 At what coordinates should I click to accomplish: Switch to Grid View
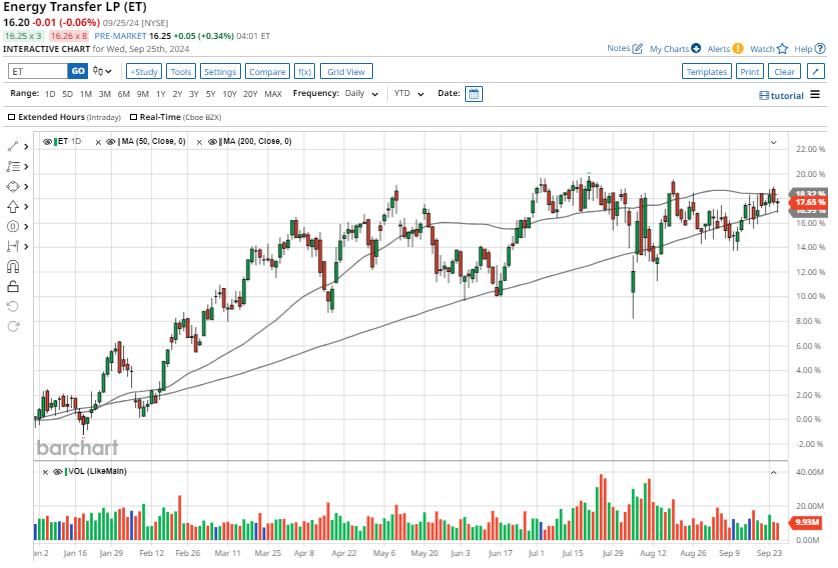click(x=346, y=72)
